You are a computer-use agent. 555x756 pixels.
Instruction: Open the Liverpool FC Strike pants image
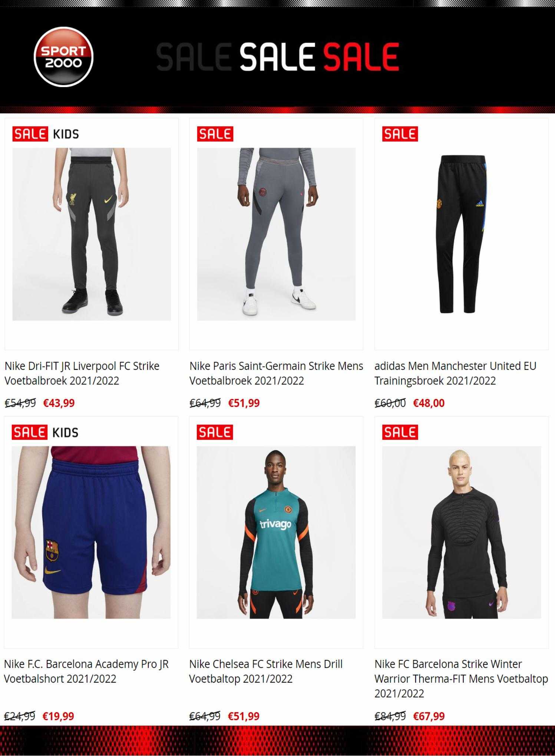92,234
